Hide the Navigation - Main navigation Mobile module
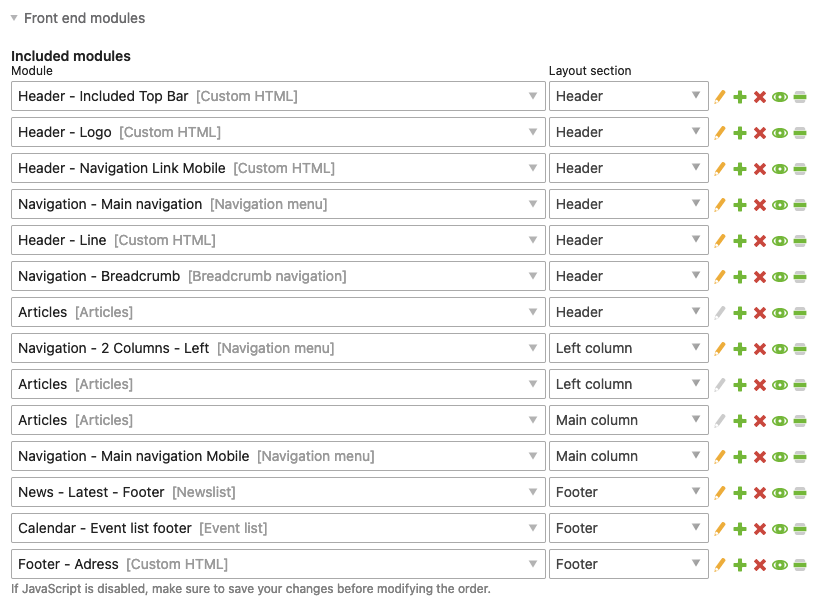 click(x=780, y=456)
